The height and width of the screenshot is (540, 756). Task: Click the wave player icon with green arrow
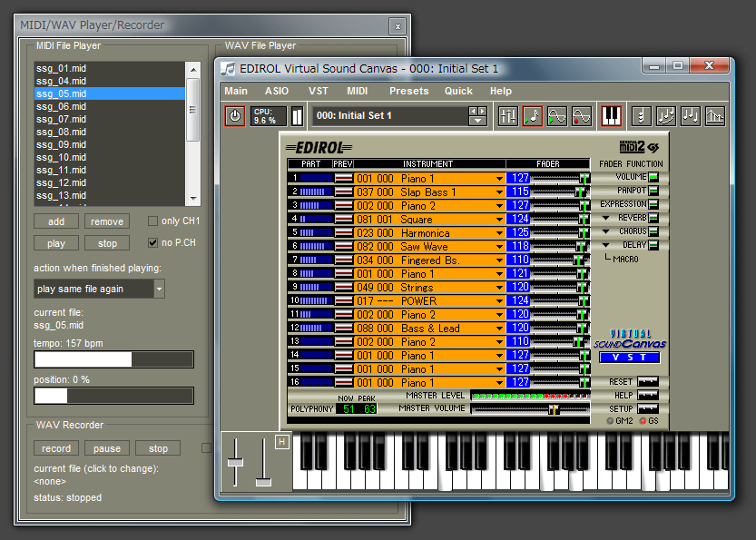point(557,116)
